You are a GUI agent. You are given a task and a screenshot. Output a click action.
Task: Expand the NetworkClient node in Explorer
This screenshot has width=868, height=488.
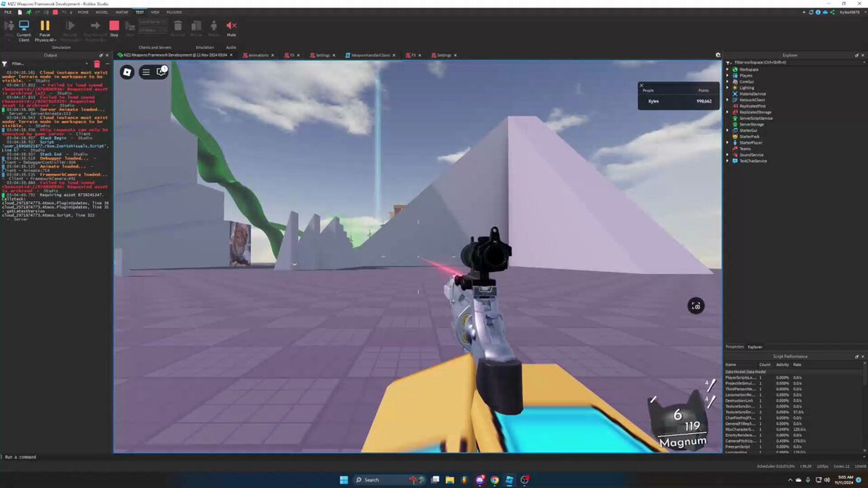(728, 100)
